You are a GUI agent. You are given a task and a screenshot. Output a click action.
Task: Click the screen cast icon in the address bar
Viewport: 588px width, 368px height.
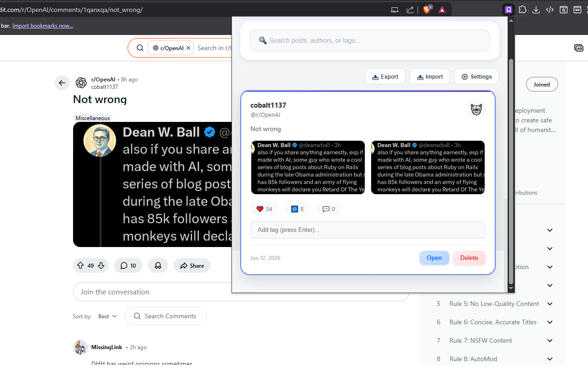tap(395, 10)
